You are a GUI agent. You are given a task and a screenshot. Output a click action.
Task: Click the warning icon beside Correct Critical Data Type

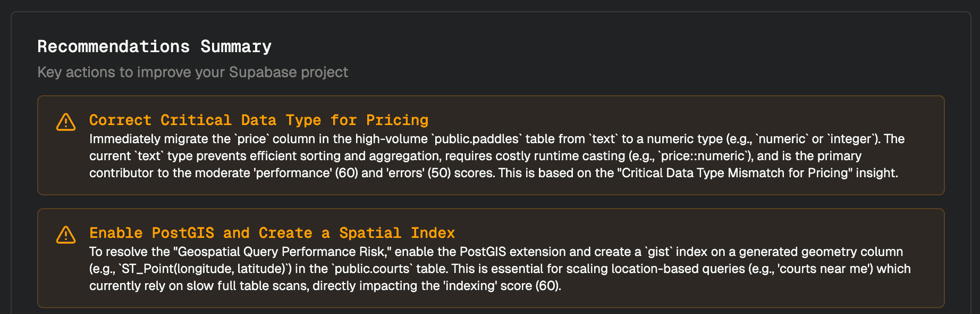66,122
